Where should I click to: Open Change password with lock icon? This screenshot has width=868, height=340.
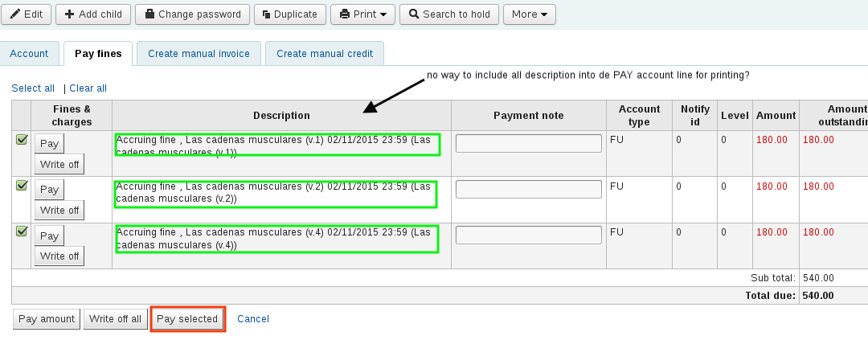(192, 14)
